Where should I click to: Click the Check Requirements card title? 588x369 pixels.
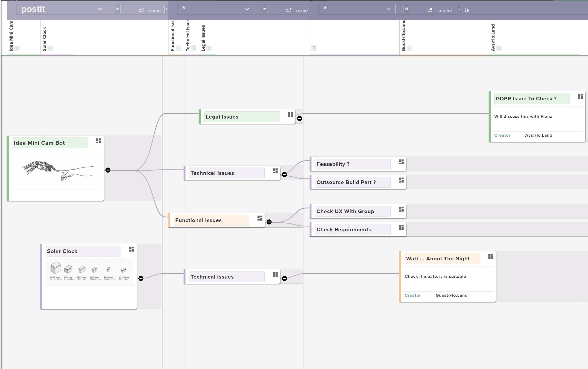click(x=344, y=230)
